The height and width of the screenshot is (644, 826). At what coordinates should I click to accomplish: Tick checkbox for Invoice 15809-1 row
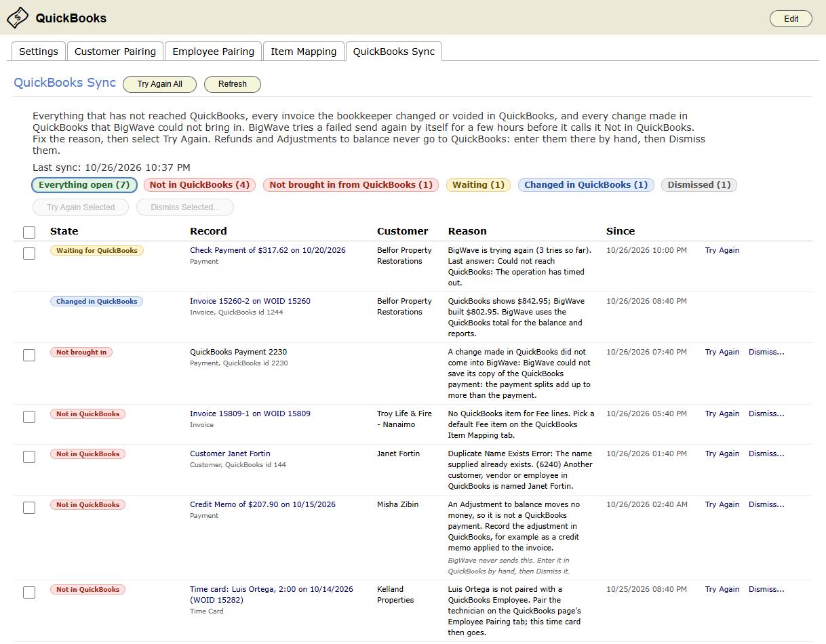tap(29, 417)
